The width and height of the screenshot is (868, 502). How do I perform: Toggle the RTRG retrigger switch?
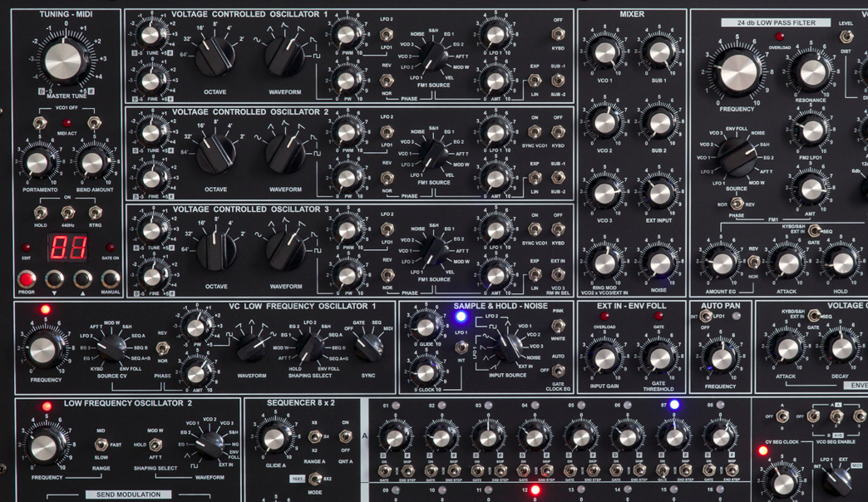[x=96, y=213]
